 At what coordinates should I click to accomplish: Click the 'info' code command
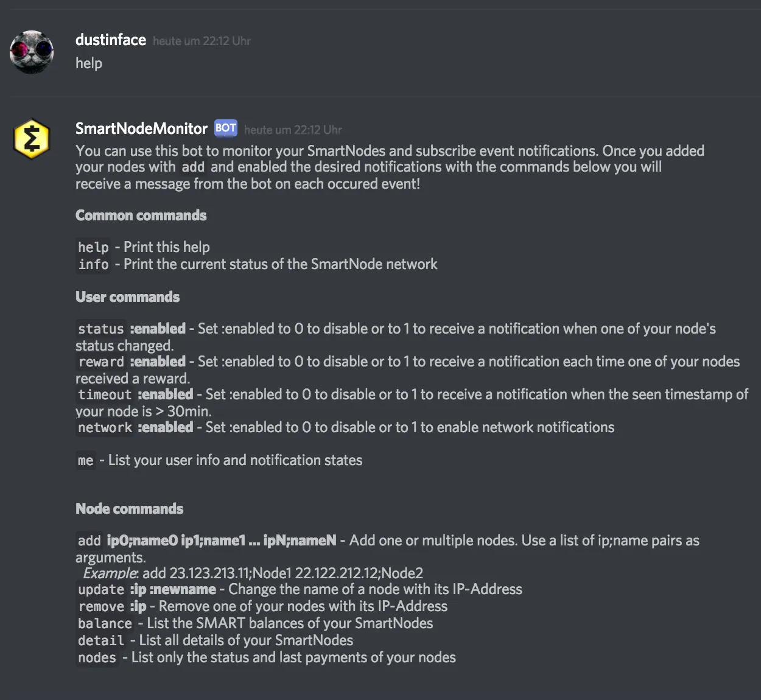click(93, 264)
